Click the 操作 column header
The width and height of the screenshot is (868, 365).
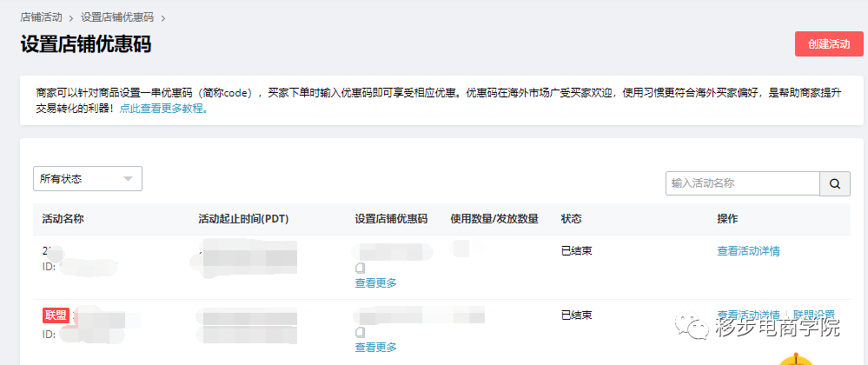(x=728, y=219)
